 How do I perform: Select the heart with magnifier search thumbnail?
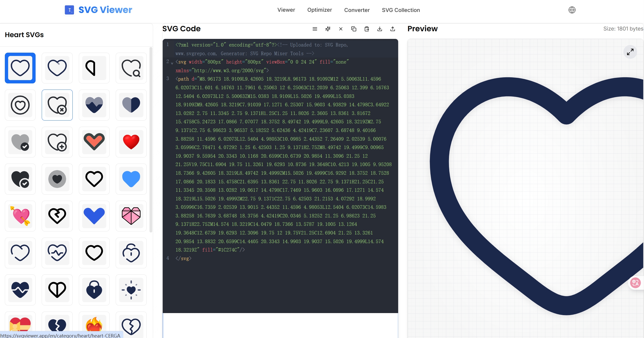(x=131, y=68)
